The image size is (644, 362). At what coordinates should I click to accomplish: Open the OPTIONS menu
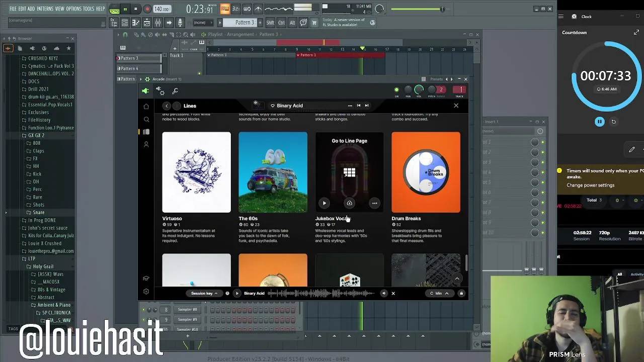(x=73, y=9)
